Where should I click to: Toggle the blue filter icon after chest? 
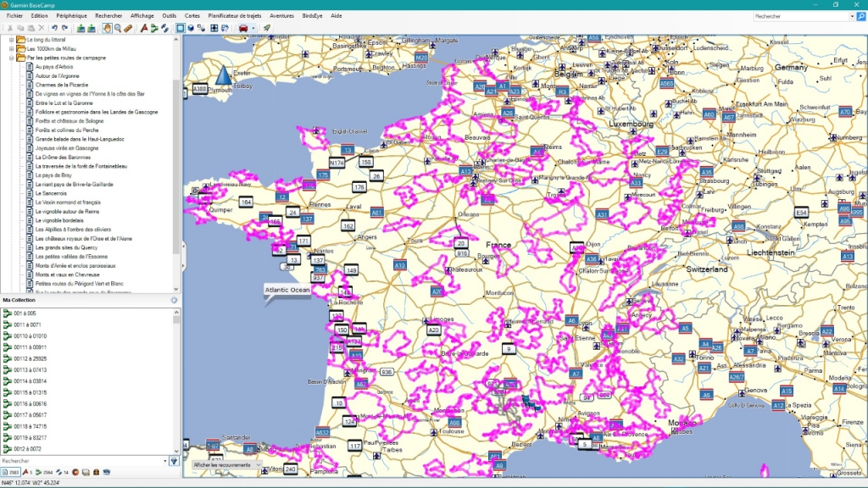tap(107, 472)
